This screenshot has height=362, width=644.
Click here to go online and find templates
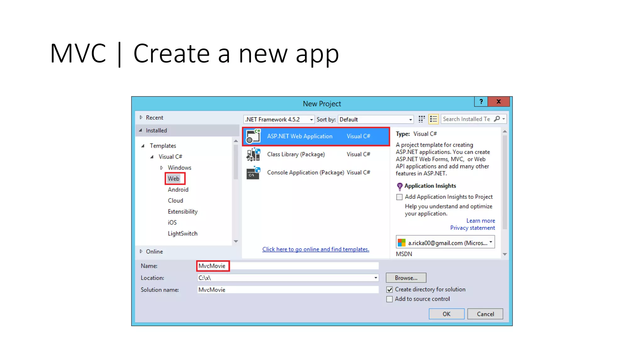pyautogui.click(x=316, y=249)
